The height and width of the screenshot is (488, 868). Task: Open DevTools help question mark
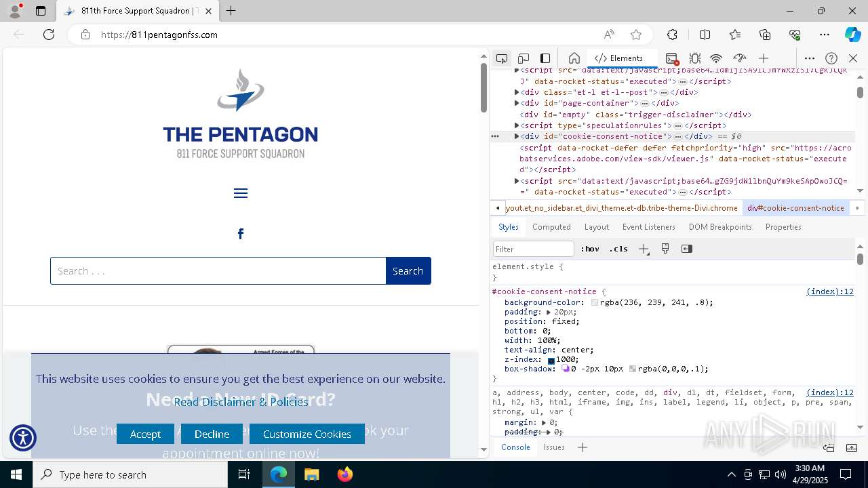coord(831,58)
